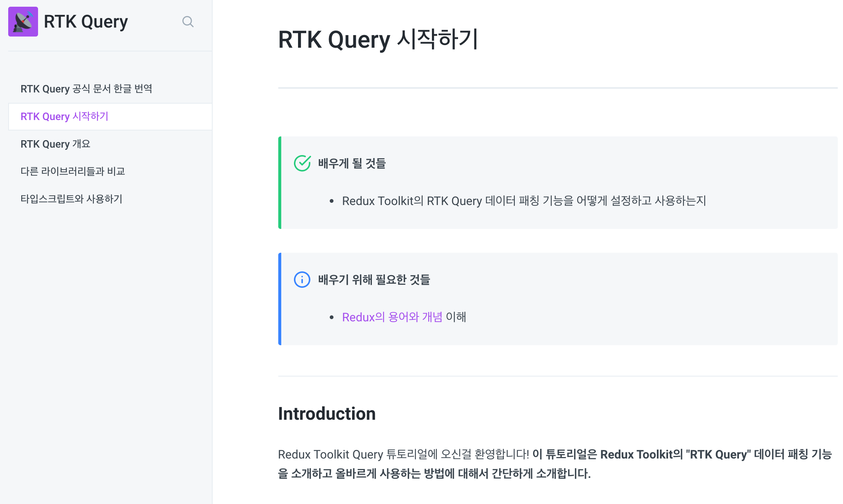This screenshot has height=504, width=843.
Task: Click the satellite dish logo icon
Action: (x=23, y=22)
